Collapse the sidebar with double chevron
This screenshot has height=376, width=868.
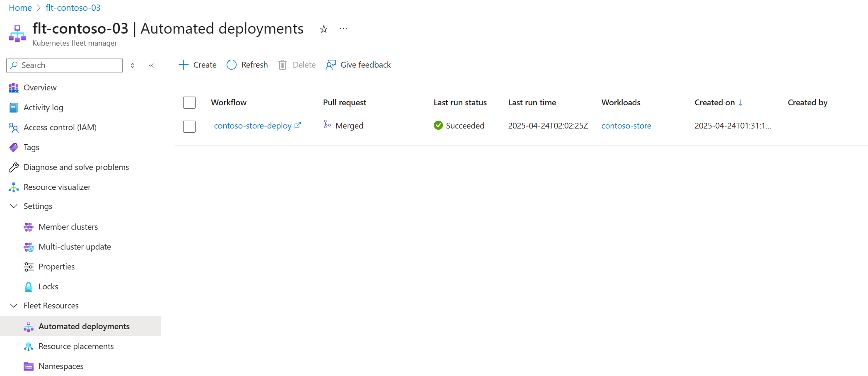151,65
